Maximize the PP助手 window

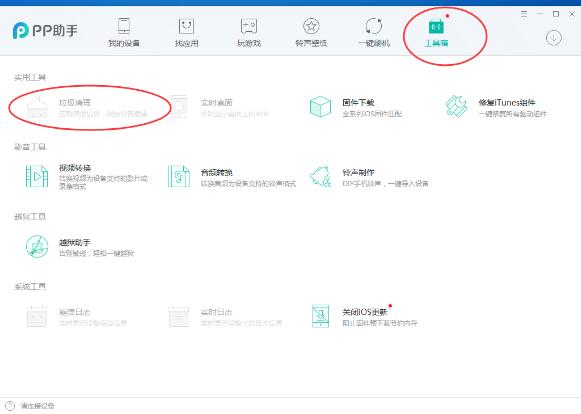[x=556, y=14]
